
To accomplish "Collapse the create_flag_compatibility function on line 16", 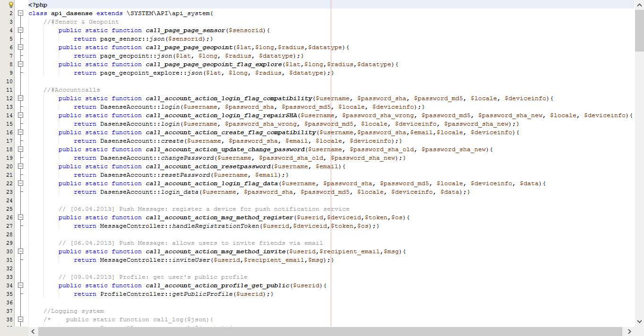I will [x=20, y=132].
